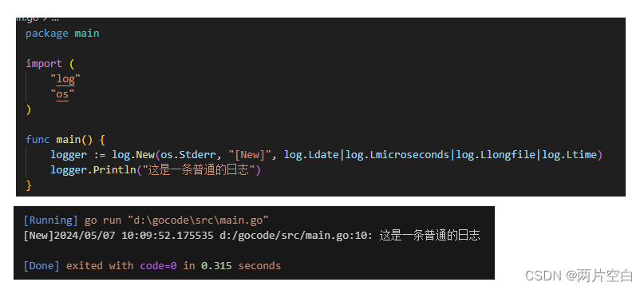Click the breadcrumb ellipsis above the code
Image resolution: width=644 pixels, height=290 pixels.
54,19
